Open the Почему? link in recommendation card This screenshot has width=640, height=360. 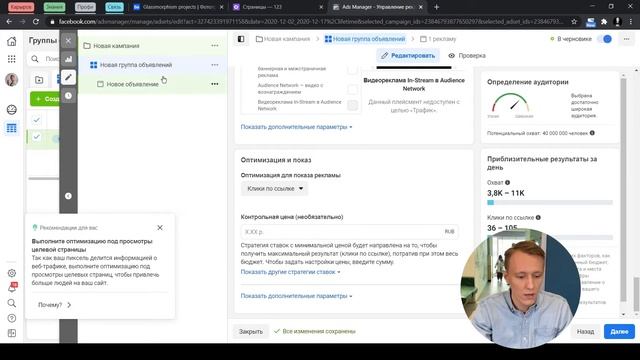[x=54, y=305]
